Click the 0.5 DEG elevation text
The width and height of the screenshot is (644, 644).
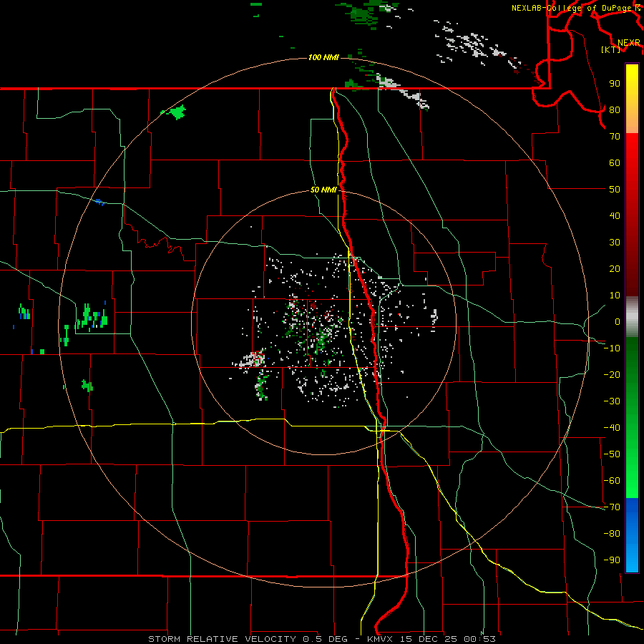[326, 639]
